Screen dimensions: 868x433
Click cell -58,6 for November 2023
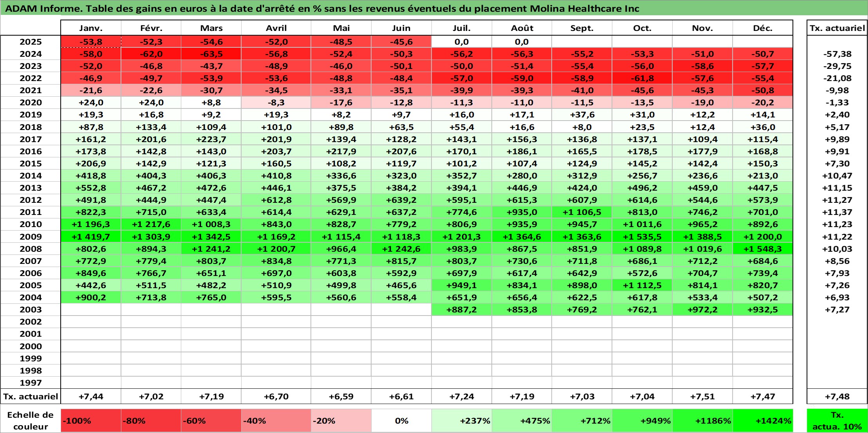[x=702, y=66]
